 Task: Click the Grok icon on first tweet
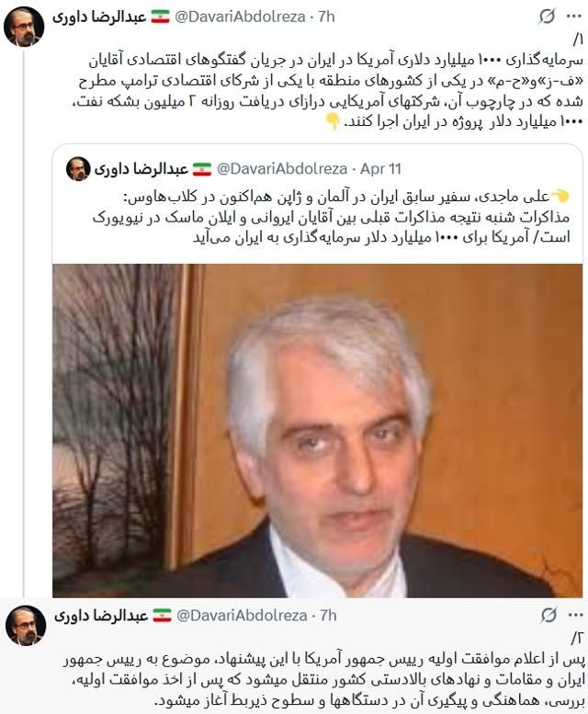[547, 17]
